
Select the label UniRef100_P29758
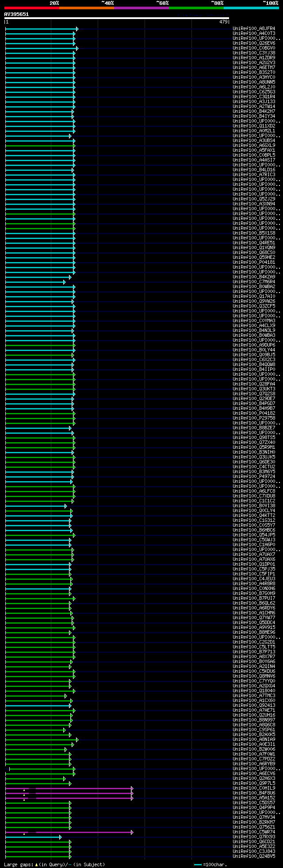coord(254,418)
